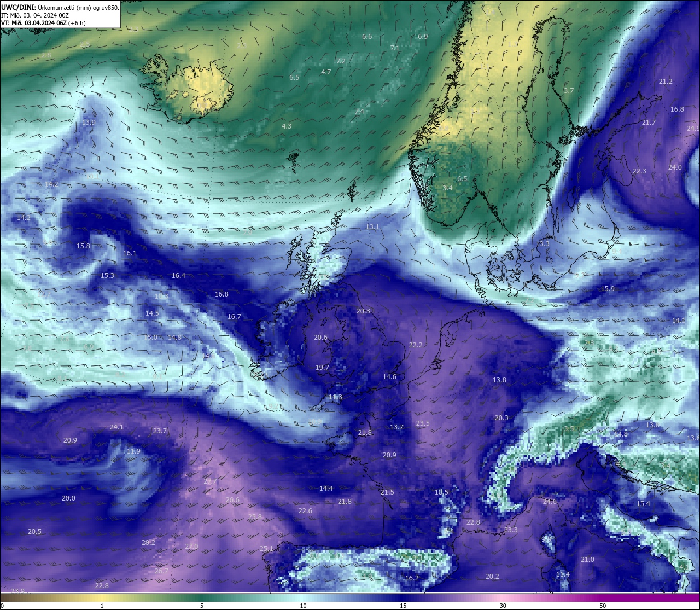Click the 21.7 map value
700x610 pixels.
click(649, 123)
